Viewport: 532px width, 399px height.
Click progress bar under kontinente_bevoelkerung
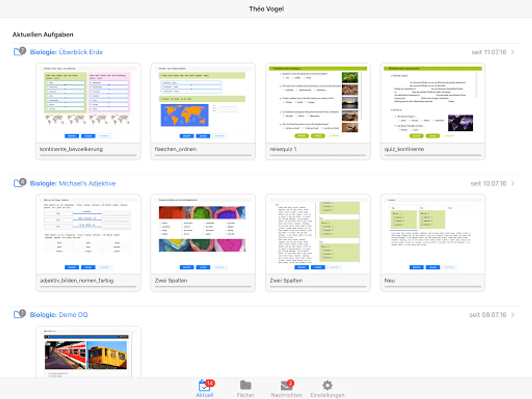coord(88,156)
